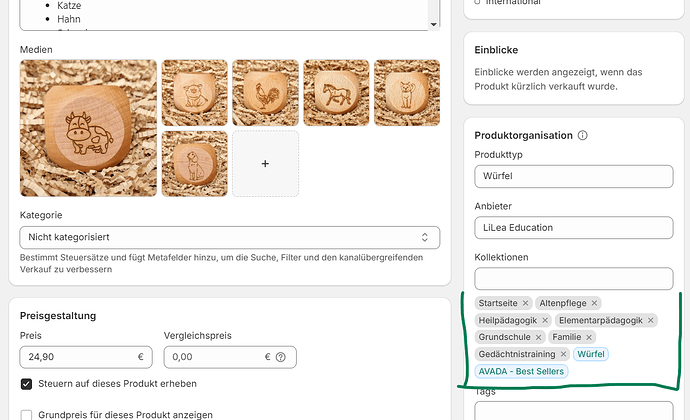
Task: Select the rooster dice thumbnail
Action: coord(265,93)
